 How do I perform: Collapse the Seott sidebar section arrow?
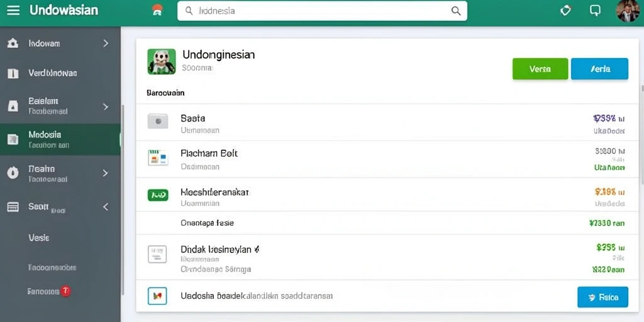pos(106,206)
